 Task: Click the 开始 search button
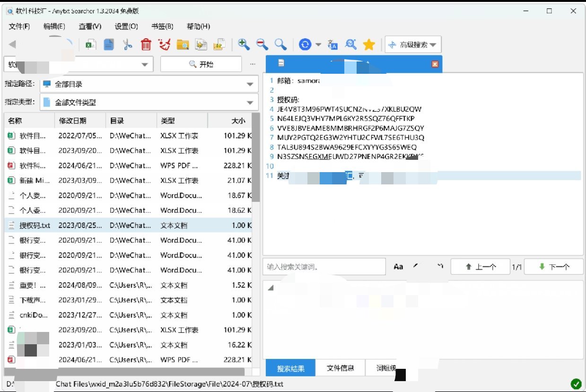click(201, 64)
